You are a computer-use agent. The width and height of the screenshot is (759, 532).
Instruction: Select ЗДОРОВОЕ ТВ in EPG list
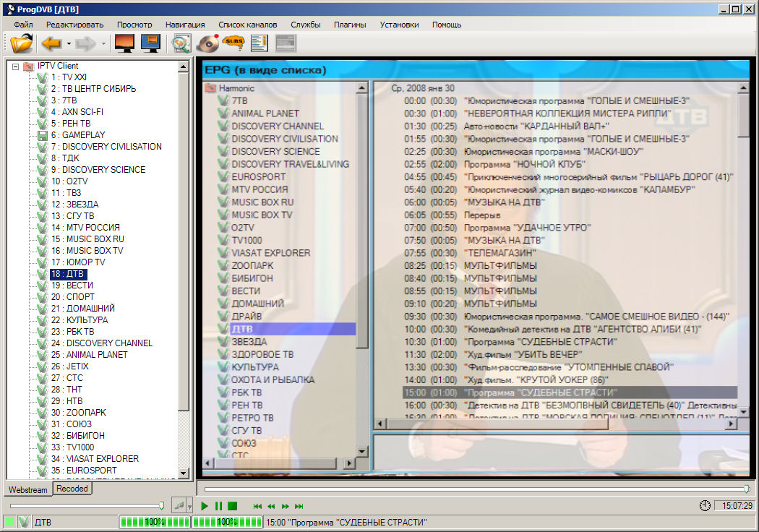(x=262, y=354)
